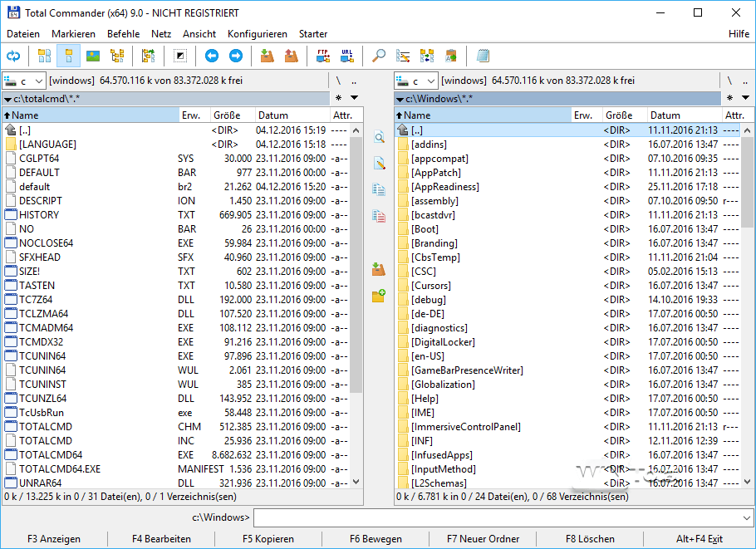Open the Konfigurieren menu

coord(258,34)
